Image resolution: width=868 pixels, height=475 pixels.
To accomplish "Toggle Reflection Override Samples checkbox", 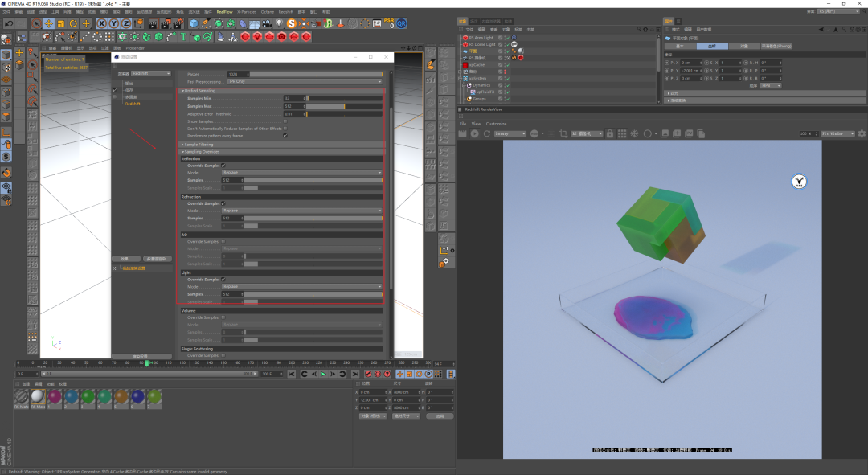I will [x=223, y=166].
